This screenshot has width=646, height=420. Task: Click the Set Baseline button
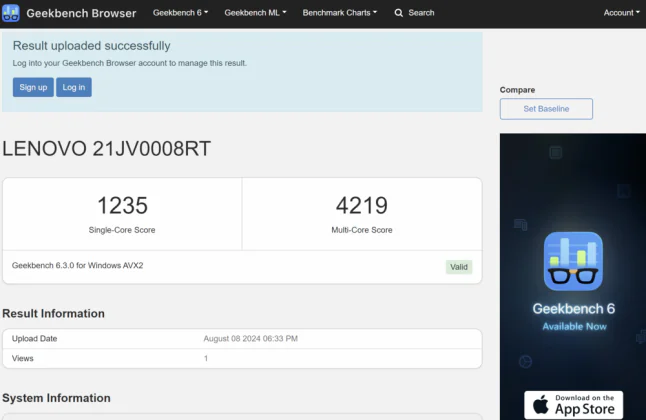coord(546,109)
